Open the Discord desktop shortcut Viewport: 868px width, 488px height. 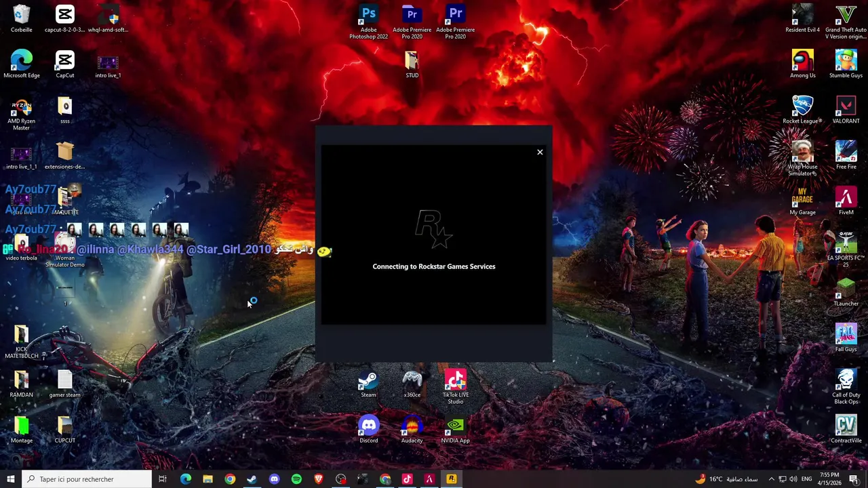(x=368, y=430)
